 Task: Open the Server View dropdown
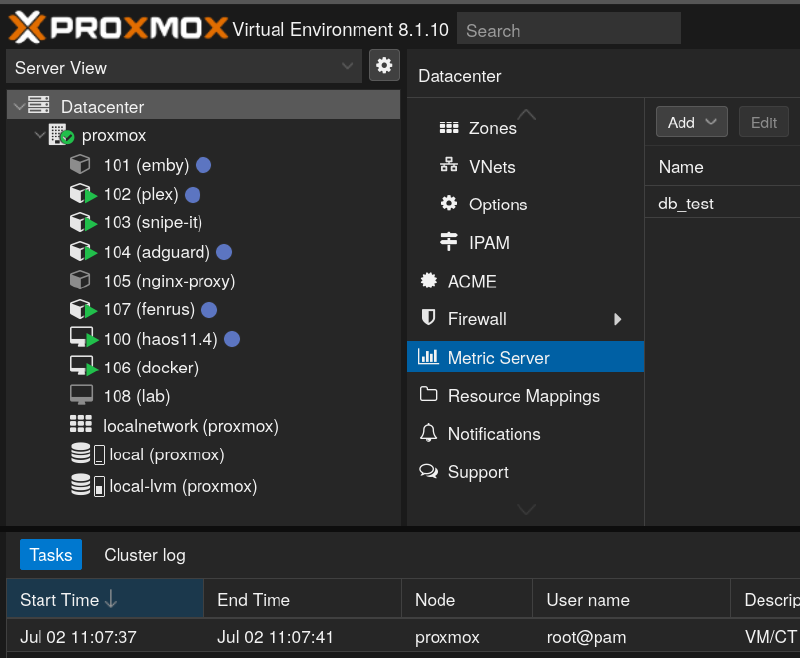pos(184,67)
